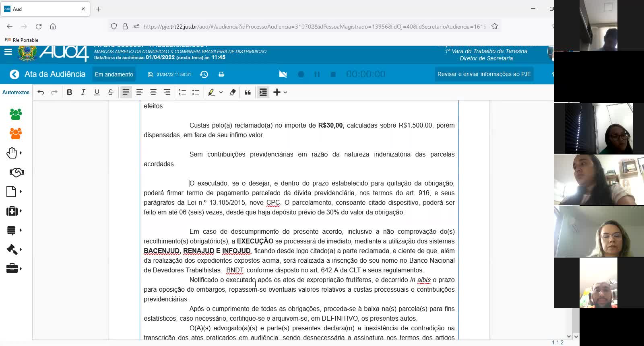Click the address bar showing the pje.trt22.jus.br URL
This screenshot has height=346, width=644.
315,27
